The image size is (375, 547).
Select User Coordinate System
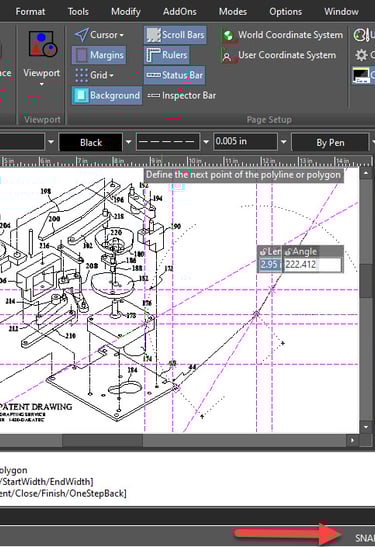(279, 55)
